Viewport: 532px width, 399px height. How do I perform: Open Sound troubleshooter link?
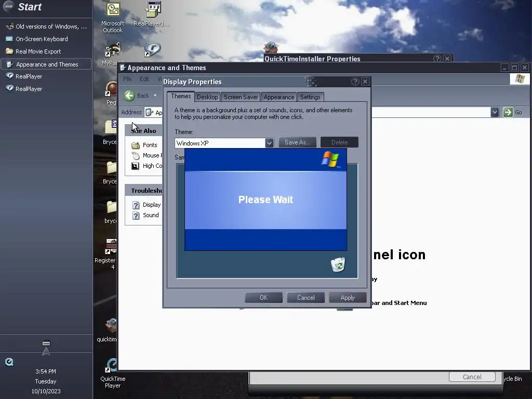click(x=145, y=215)
